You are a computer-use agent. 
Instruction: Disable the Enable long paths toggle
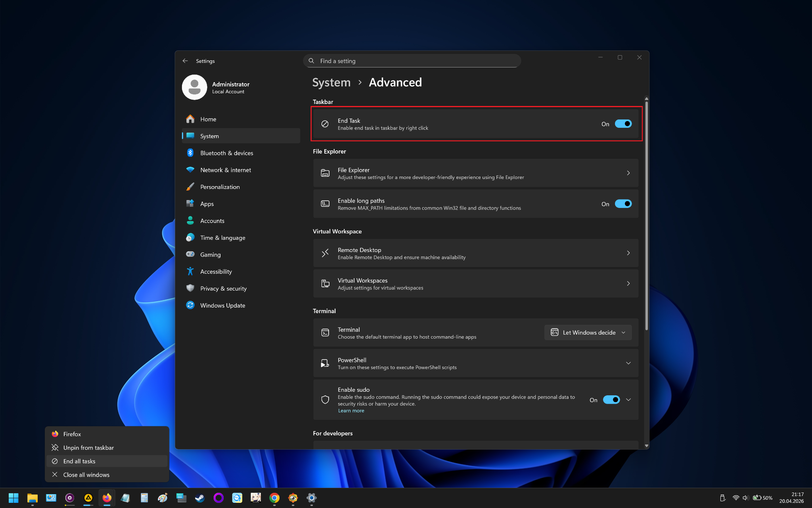pyautogui.click(x=623, y=204)
